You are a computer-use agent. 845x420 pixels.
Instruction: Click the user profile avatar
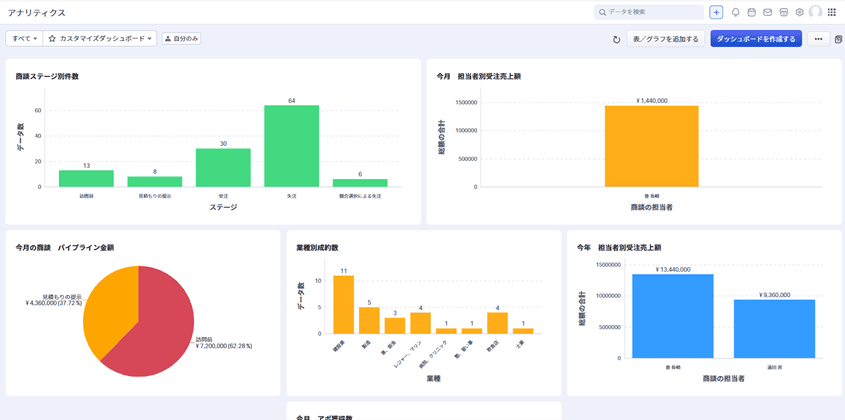click(x=816, y=12)
